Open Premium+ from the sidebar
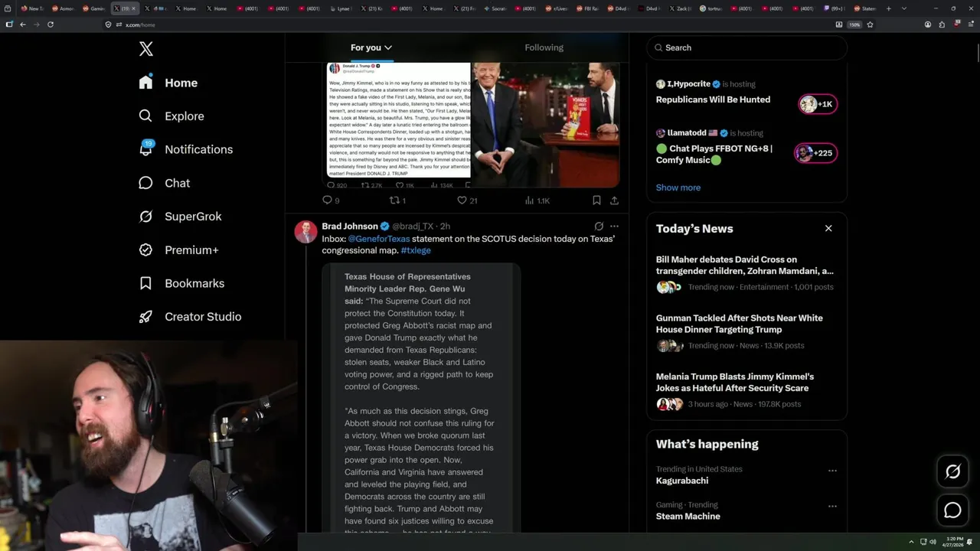The width and height of the screenshot is (980, 551). 178,250
